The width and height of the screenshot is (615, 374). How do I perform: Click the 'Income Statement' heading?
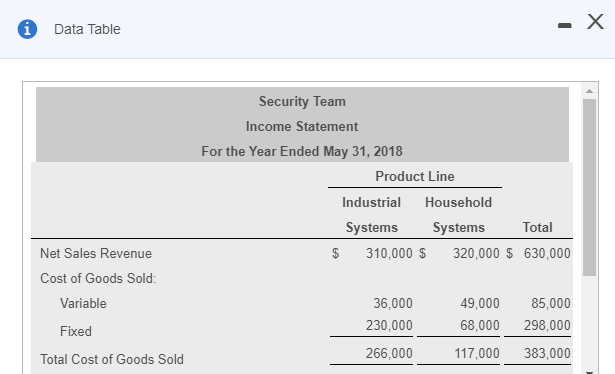click(x=302, y=127)
